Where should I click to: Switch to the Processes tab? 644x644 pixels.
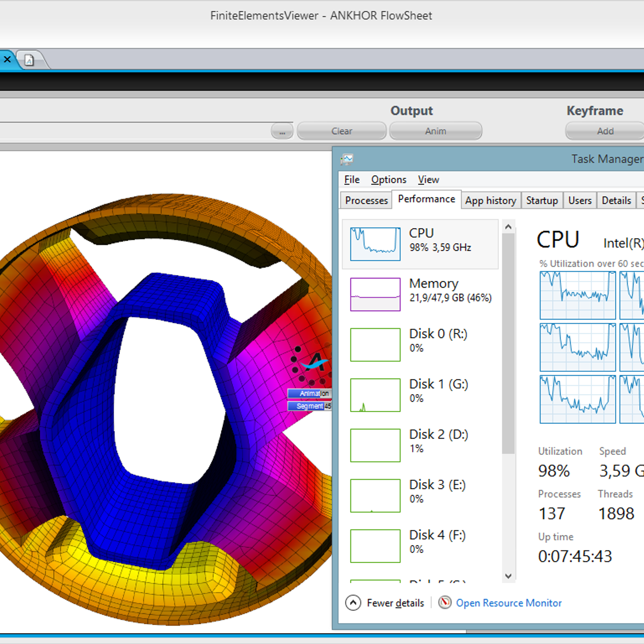coord(366,200)
